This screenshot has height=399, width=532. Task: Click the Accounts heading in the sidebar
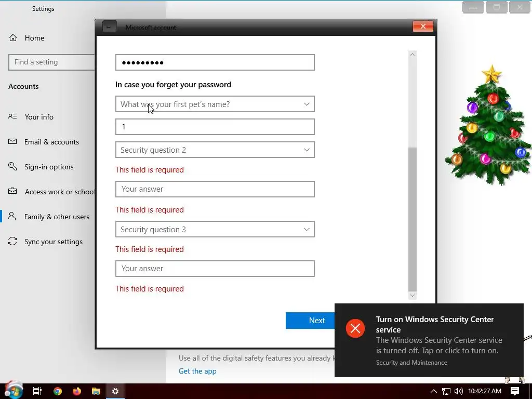click(23, 86)
